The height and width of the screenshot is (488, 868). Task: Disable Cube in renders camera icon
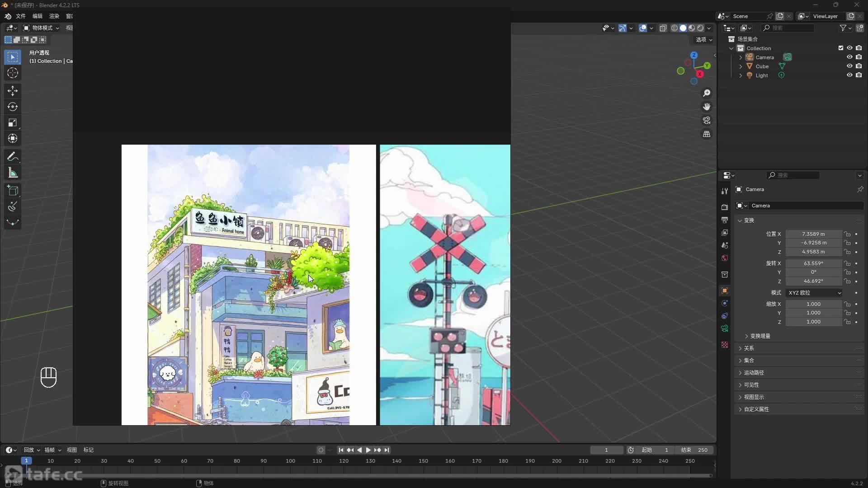[859, 66]
